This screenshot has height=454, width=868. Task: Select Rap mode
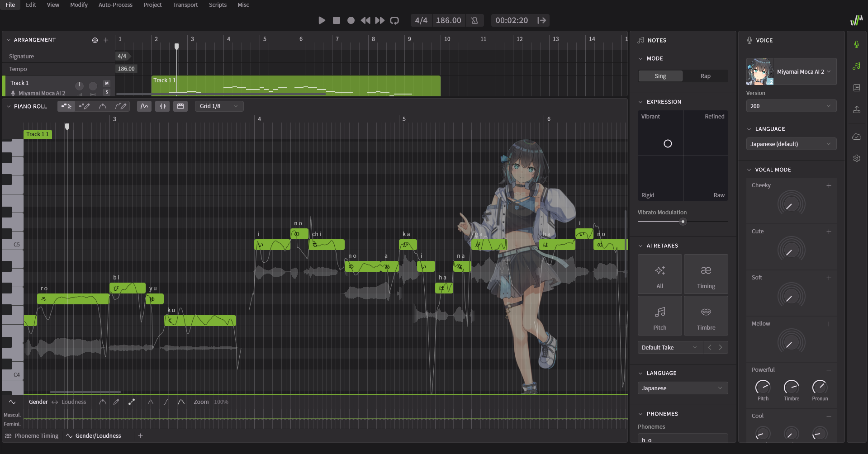click(x=706, y=76)
